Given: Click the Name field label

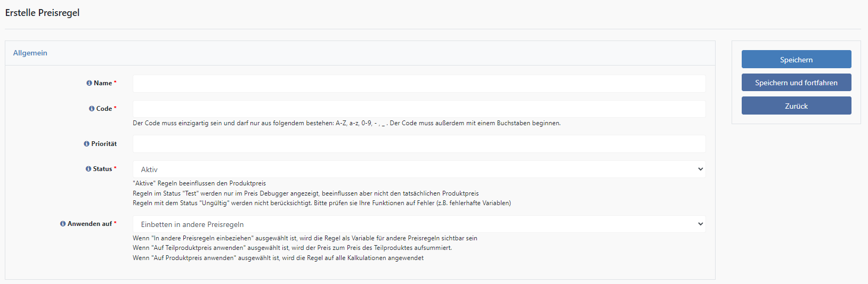Looking at the screenshot, I should pos(103,83).
